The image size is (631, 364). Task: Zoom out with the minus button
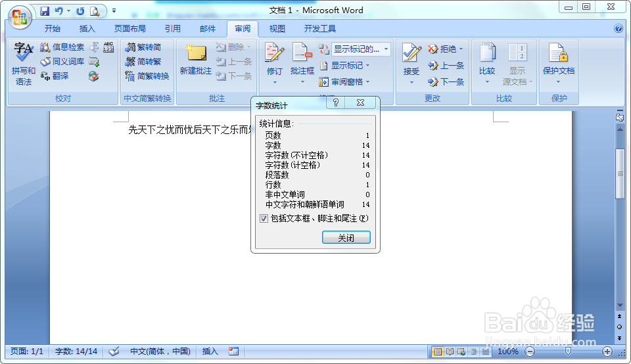[530, 352]
